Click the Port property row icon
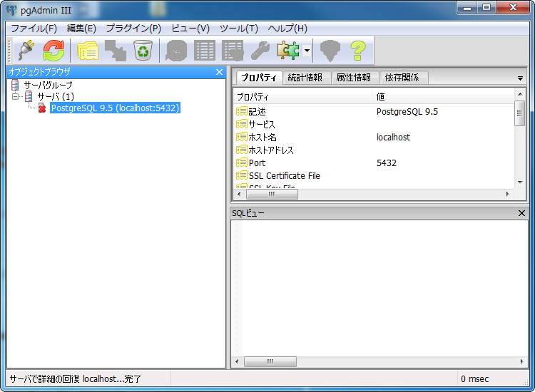The image size is (535, 392). coord(242,163)
